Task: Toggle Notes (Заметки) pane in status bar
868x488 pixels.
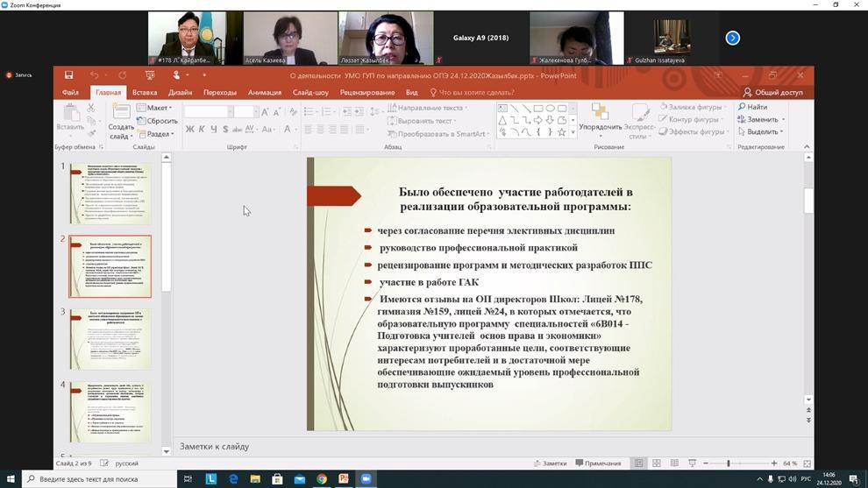Action: coord(549,463)
